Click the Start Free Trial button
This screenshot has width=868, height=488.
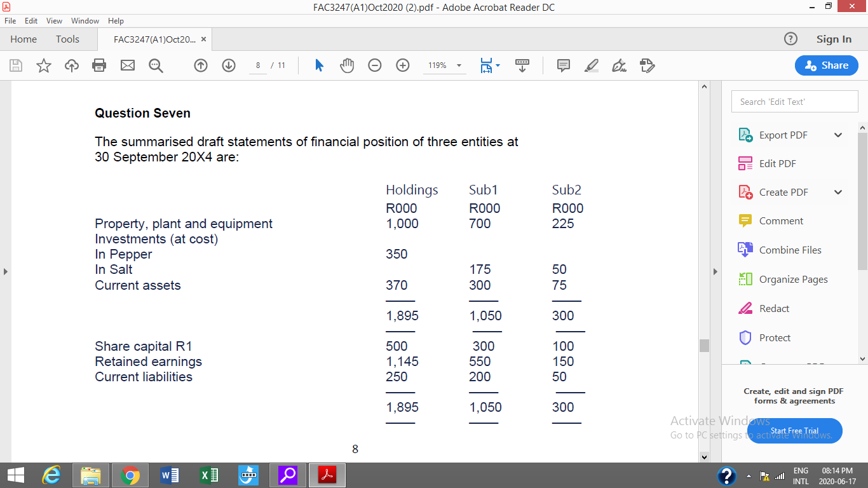[x=794, y=430]
